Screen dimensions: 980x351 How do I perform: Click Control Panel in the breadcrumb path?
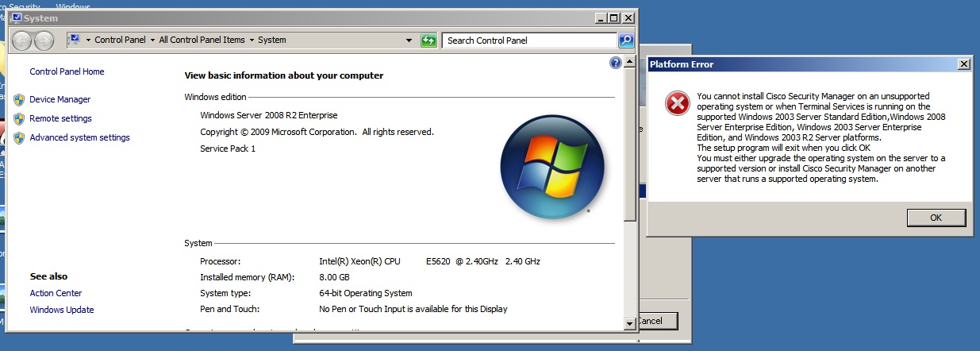121,40
